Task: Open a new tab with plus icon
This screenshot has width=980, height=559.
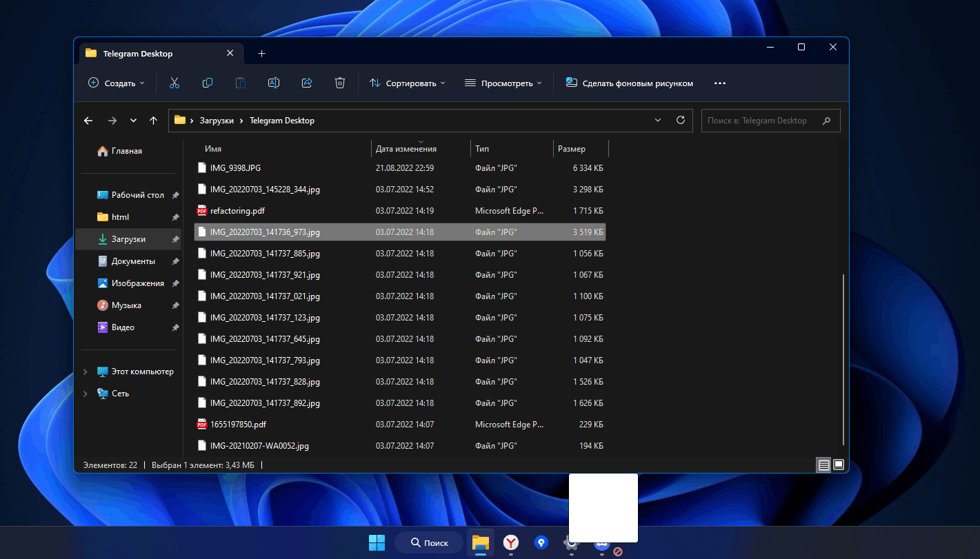Action: (261, 54)
